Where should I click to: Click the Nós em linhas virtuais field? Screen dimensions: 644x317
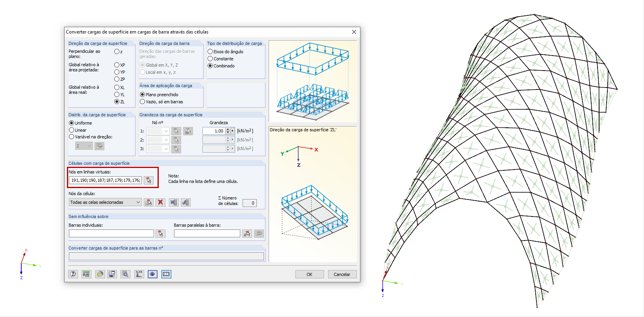pyautogui.click(x=105, y=180)
